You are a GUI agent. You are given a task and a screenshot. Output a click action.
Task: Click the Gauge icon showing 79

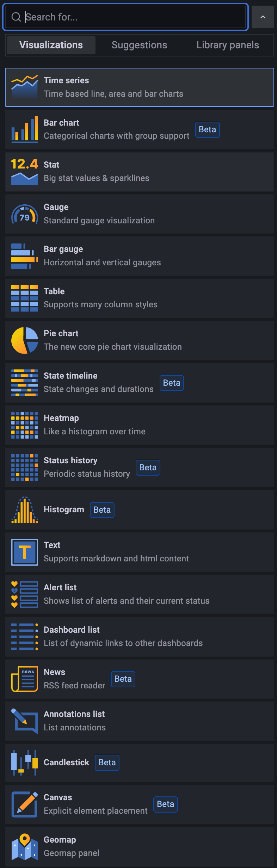tap(25, 214)
